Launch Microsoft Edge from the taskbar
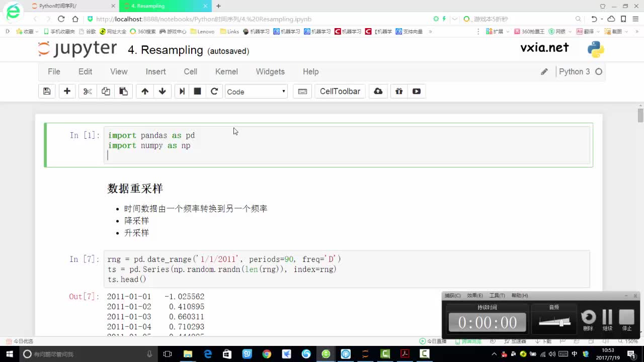 [x=208, y=354]
